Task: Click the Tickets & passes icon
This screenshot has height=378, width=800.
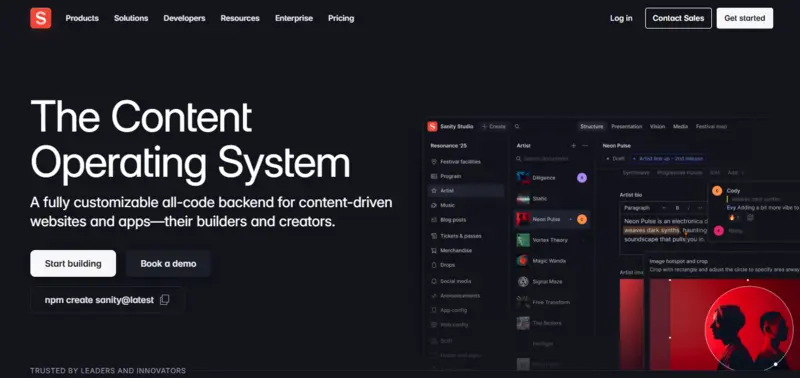Action: pyautogui.click(x=434, y=236)
